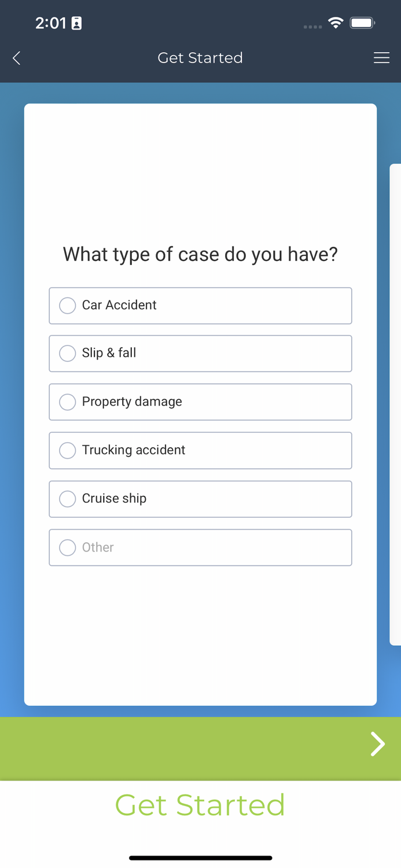The image size is (401, 868).
Task: Open the partially visible next card on right
Action: click(395, 405)
